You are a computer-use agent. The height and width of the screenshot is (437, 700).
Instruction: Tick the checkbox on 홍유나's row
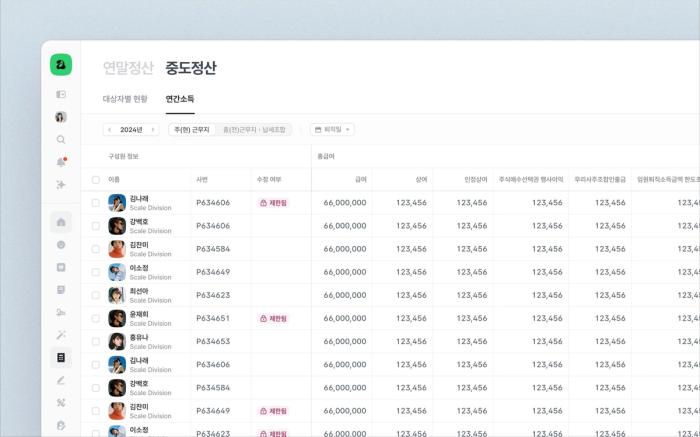point(96,341)
